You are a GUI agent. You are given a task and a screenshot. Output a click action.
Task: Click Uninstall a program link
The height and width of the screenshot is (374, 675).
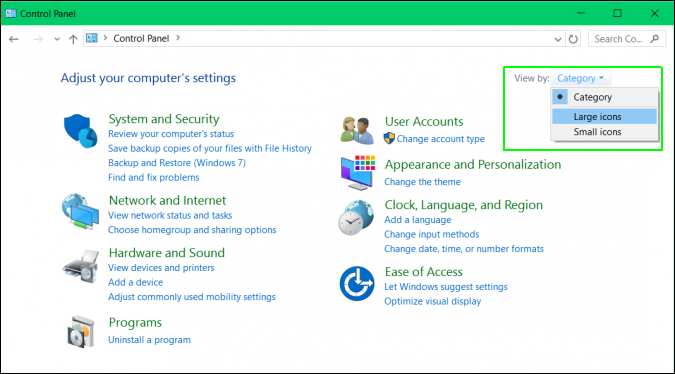[x=149, y=340]
